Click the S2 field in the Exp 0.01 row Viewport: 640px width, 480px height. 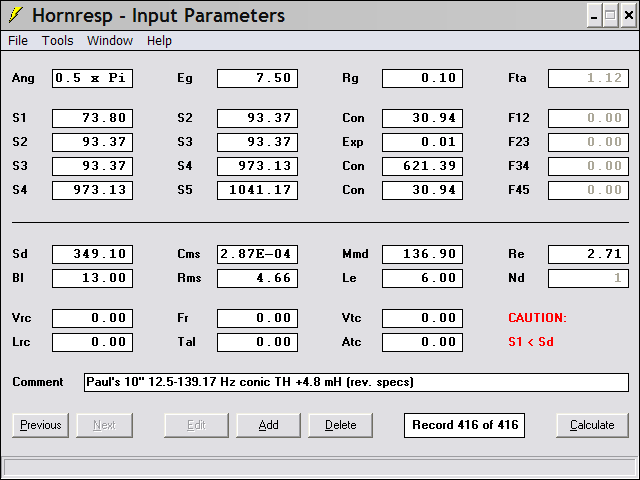coord(92,142)
